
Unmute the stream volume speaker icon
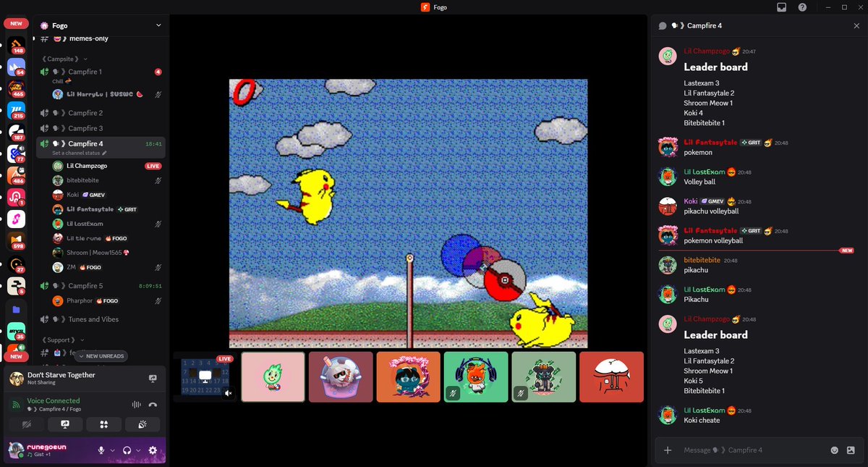[228, 394]
